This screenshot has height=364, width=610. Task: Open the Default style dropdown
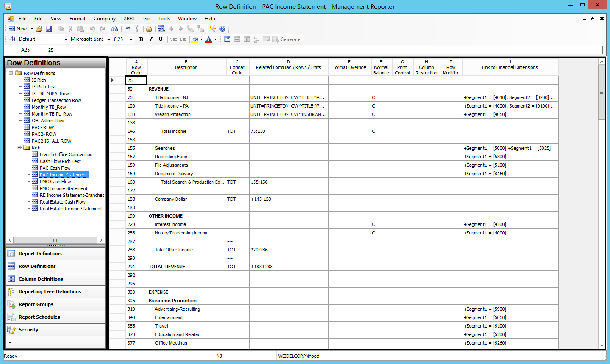pos(66,39)
